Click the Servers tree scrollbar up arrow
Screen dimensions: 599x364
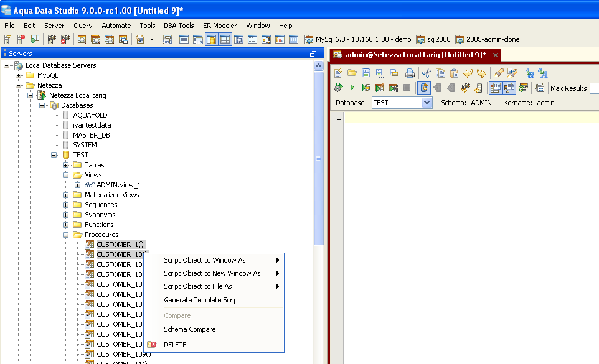point(318,65)
